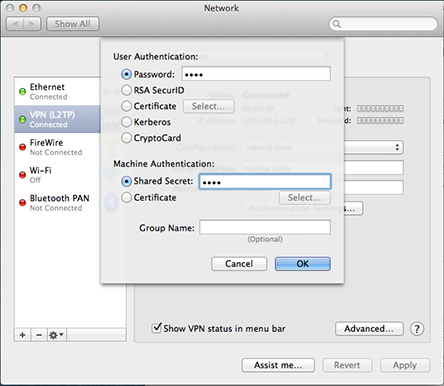Click the forward navigation arrow
Screen dimensions: 444x386
(32, 24)
